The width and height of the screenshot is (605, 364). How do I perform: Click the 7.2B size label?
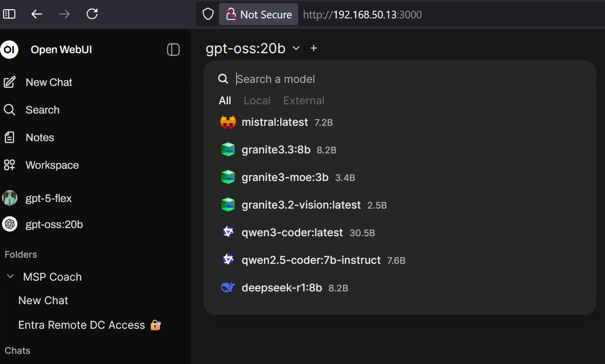point(323,123)
